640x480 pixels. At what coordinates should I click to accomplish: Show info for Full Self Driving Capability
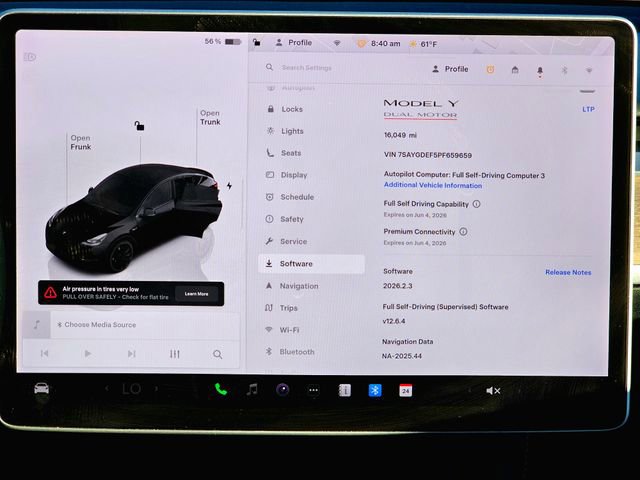[x=476, y=204]
